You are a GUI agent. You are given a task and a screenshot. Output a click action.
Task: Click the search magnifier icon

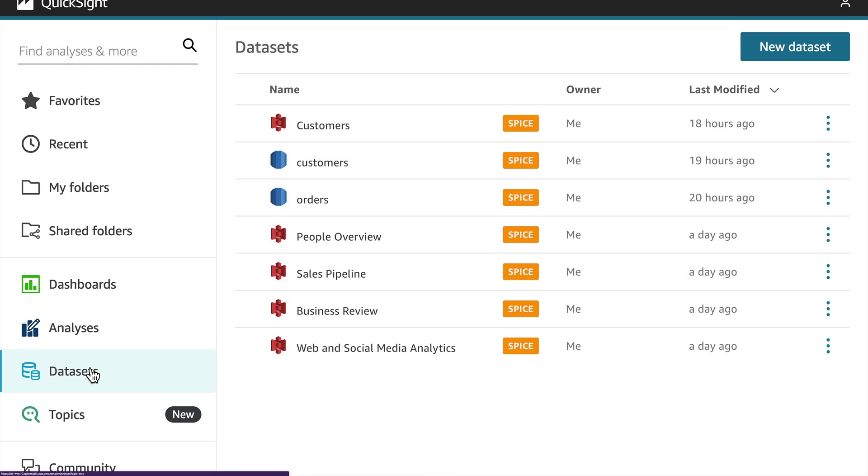point(189,45)
